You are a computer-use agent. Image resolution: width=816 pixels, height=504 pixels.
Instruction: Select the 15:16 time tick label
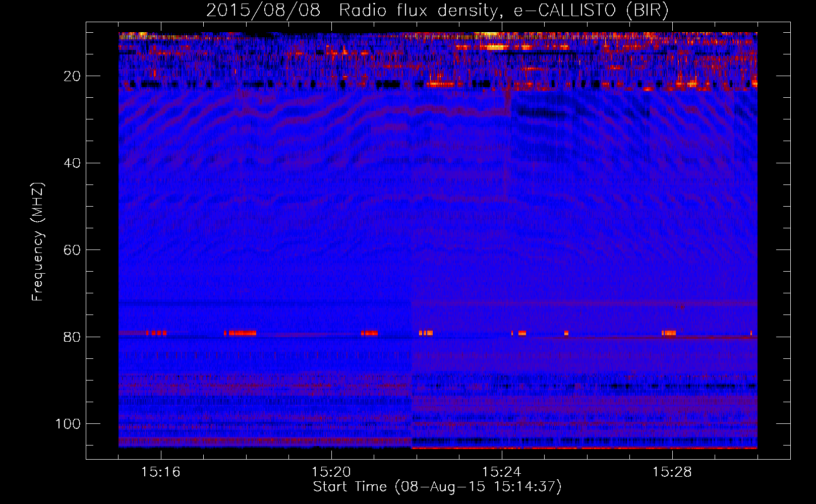tap(161, 472)
